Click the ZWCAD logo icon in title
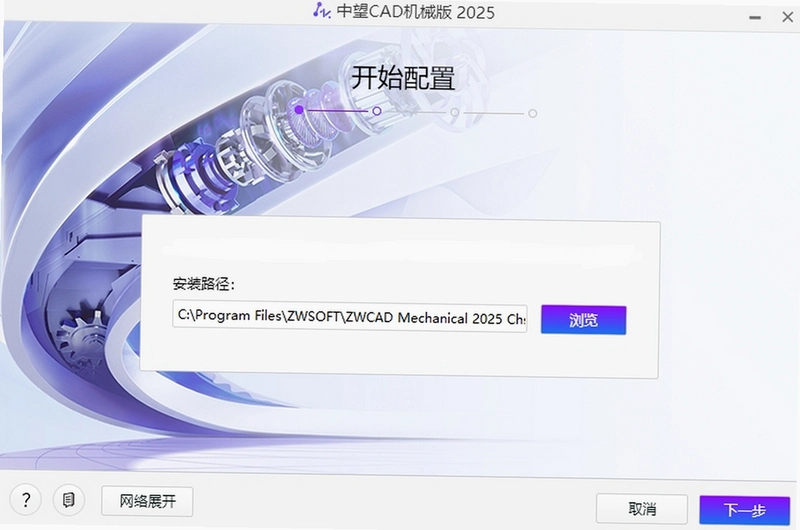This screenshot has width=800, height=530. pyautogui.click(x=321, y=10)
